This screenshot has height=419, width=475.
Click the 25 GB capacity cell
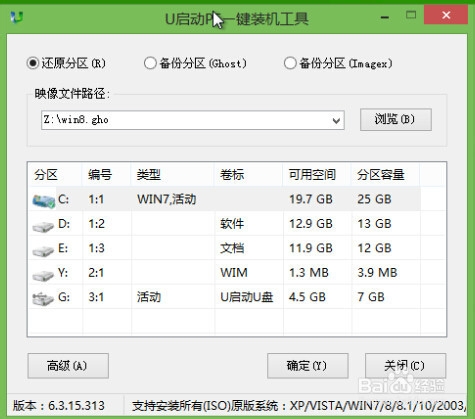click(374, 199)
